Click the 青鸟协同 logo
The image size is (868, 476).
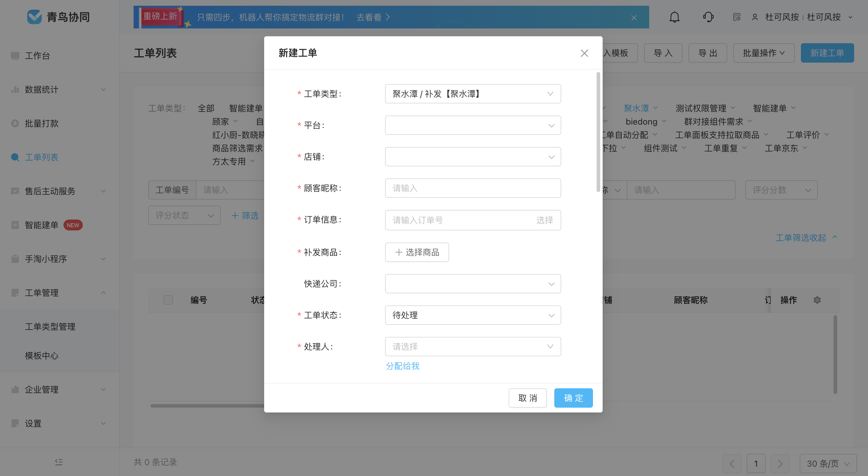click(x=58, y=17)
